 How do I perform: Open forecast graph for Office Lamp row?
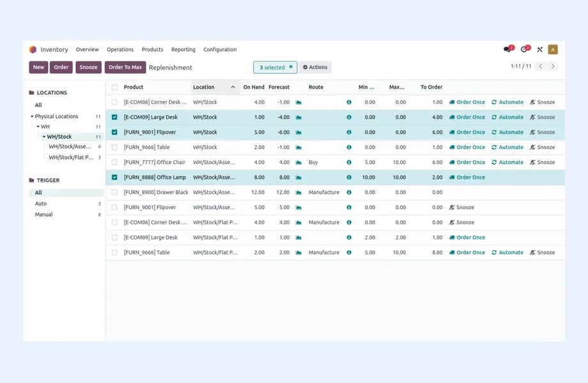pyautogui.click(x=298, y=177)
